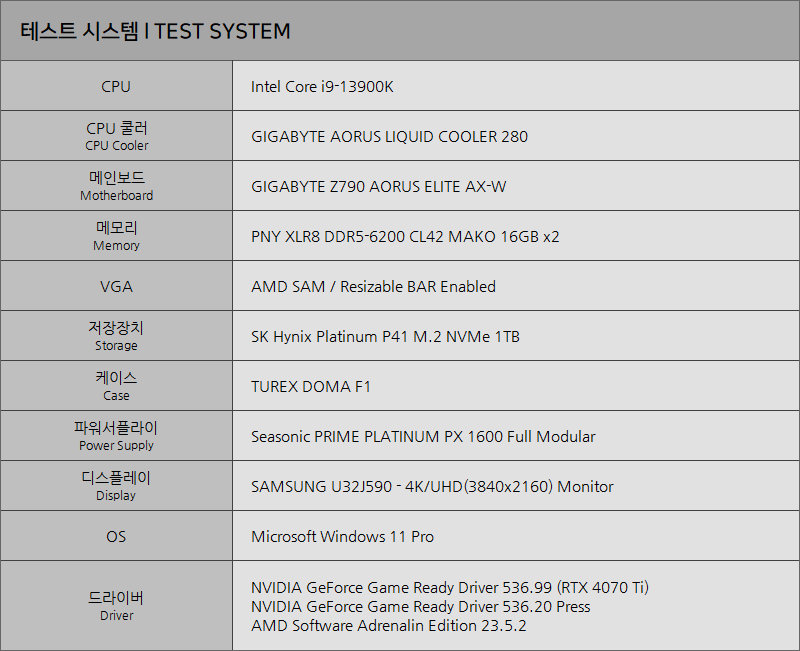Select the 'CPU' label cell
Image resolution: width=800 pixels, height=651 pixels.
click(x=116, y=86)
